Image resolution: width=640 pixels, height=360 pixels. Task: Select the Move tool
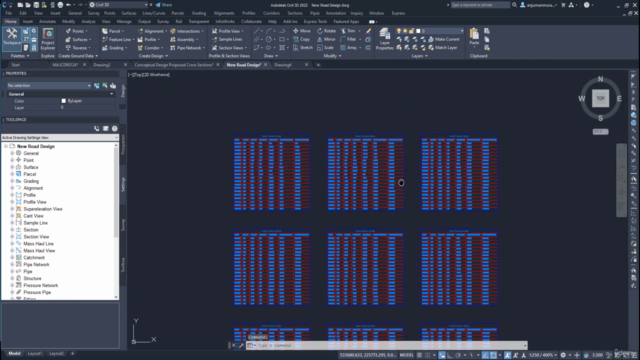[302, 31]
